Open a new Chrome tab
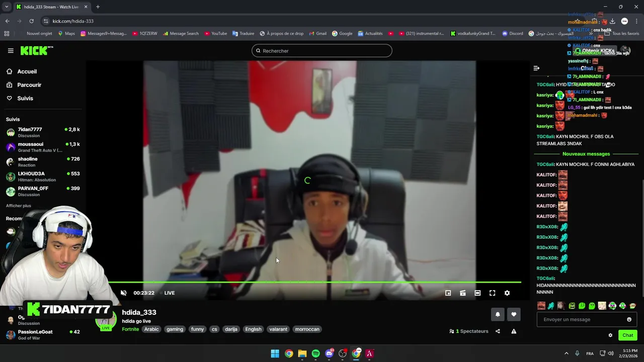The width and height of the screenshot is (644, 362). [x=98, y=7]
